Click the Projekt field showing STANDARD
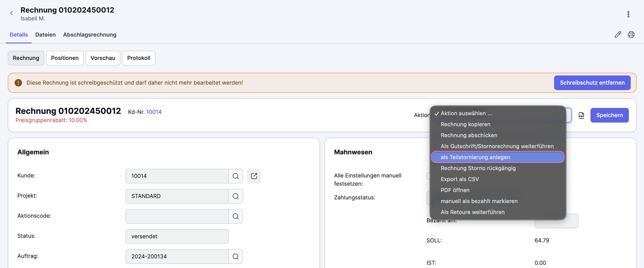This screenshot has width=644, height=268. [177, 196]
